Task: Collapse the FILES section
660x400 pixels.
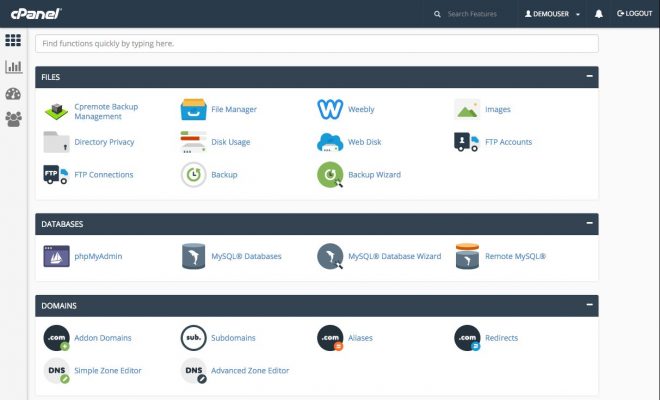Action: pyautogui.click(x=589, y=76)
